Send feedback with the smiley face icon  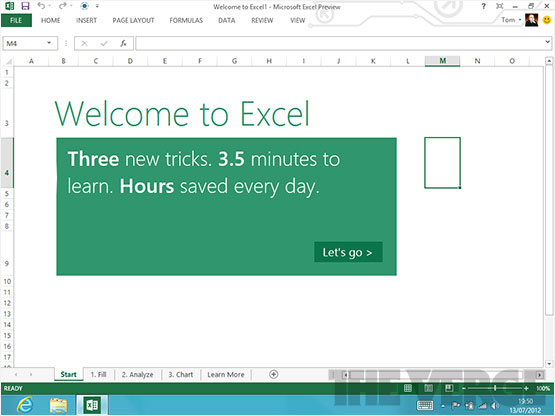pyautogui.click(x=547, y=20)
